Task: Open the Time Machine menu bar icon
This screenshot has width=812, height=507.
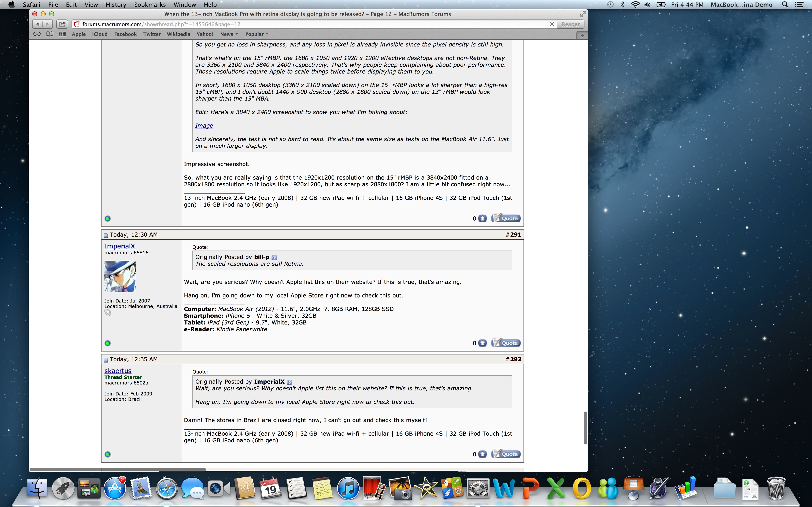Action: (x=610, y=5)
